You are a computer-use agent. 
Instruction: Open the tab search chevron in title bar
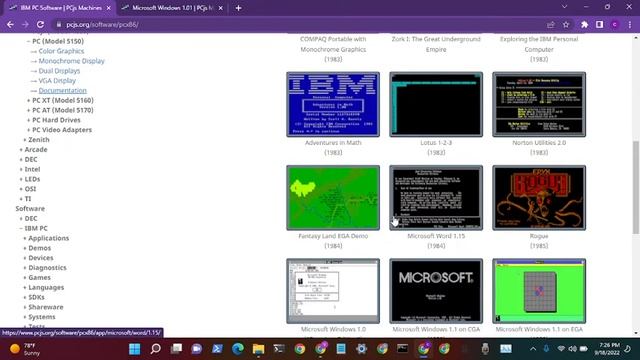click(x=564, y=7)
